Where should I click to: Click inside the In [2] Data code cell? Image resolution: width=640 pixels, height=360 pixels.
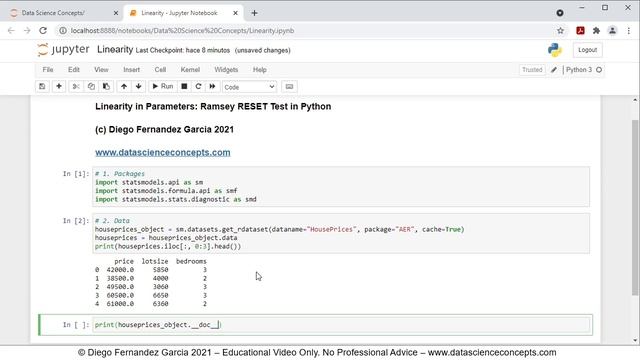[x=341, y=233]
